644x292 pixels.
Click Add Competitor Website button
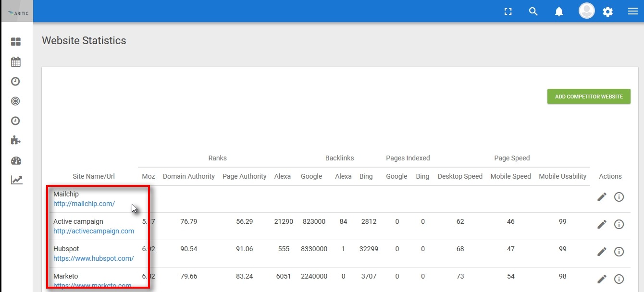(x=589, y=97)
